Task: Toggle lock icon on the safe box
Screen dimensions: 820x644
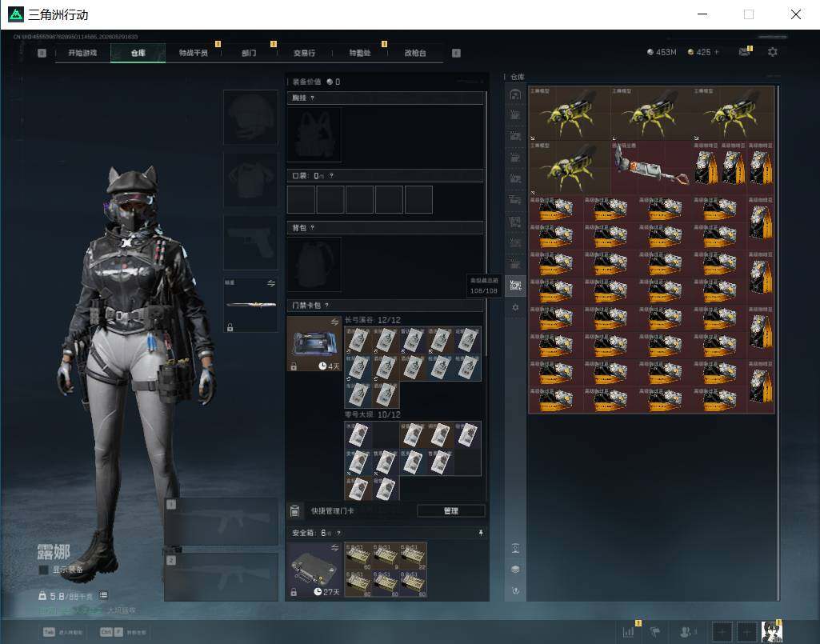Action: coord(294,592)
